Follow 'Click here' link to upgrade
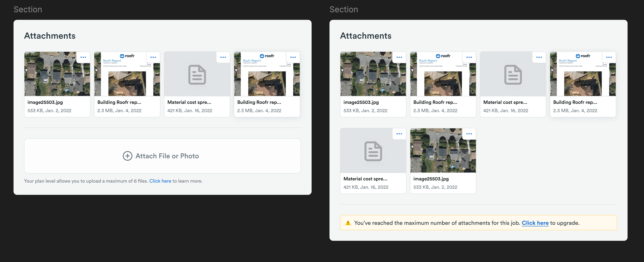Screen dimensions: 644x262 coord(535,223)
